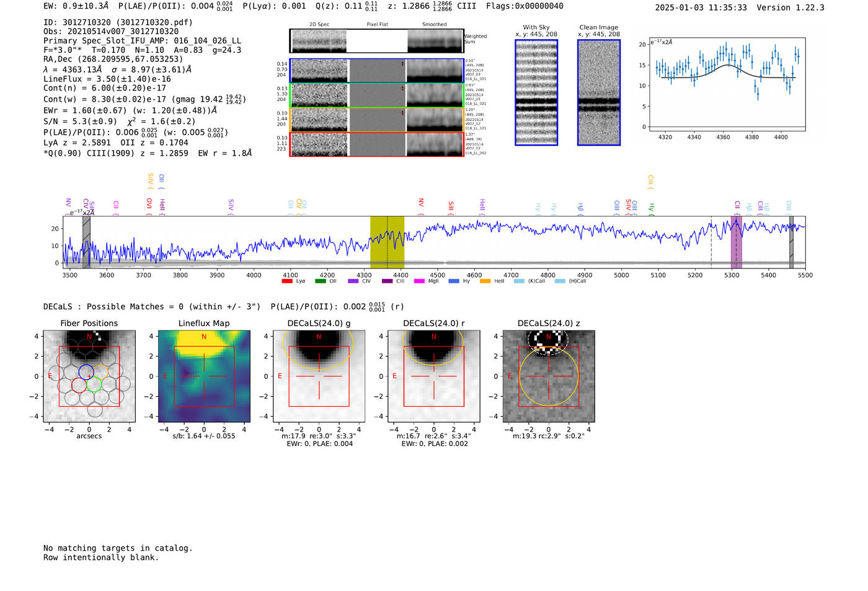Open the Lineflux Map panel

[x=204, y=376]
